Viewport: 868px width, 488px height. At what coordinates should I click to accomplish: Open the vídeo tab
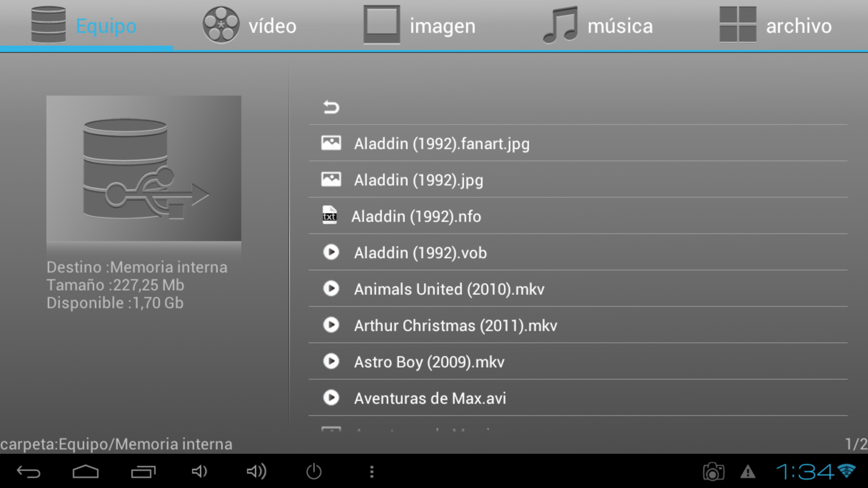[250, 26]
